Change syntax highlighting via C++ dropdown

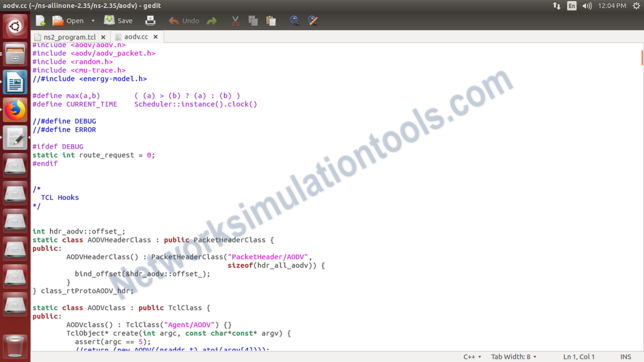click(471, 357)
